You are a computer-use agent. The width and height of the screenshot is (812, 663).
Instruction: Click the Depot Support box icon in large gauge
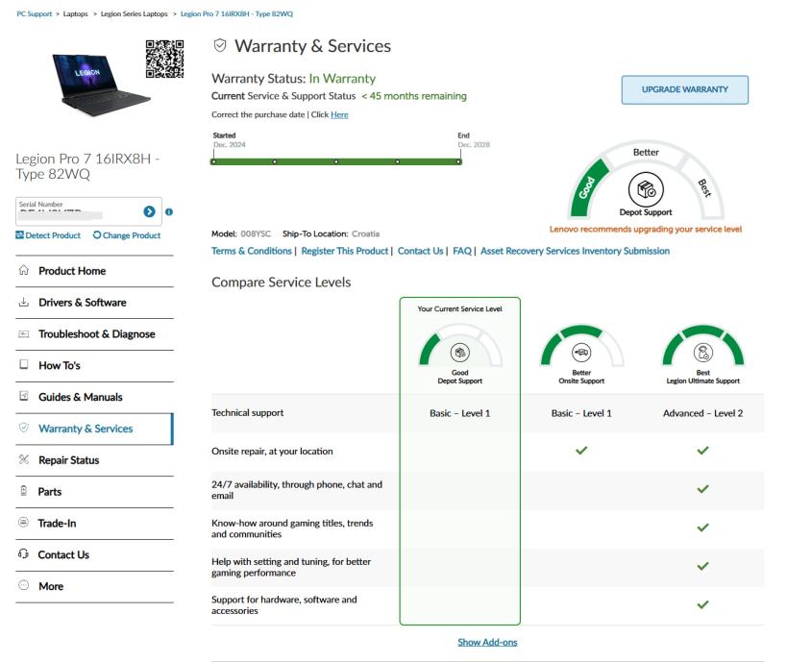pyautogui.click(x=646, y=189)
